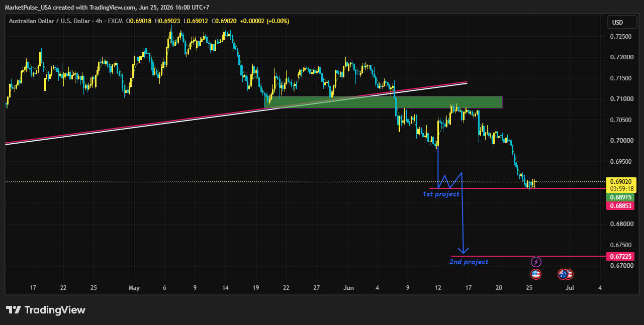Click the 14 date label on the time axis

click(225, 288)
